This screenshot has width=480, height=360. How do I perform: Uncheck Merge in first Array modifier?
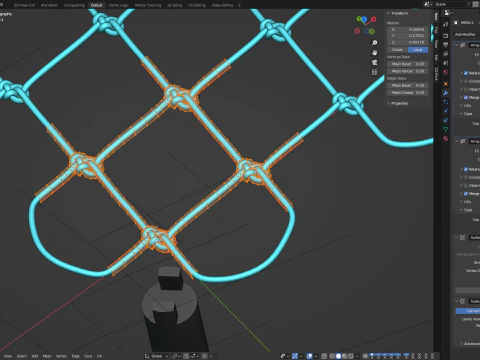click(466, 97)
